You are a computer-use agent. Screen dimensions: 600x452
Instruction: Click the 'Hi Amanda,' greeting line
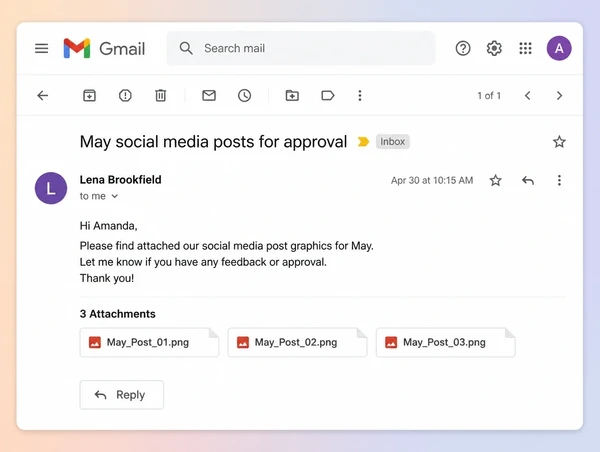coord(108,226)
